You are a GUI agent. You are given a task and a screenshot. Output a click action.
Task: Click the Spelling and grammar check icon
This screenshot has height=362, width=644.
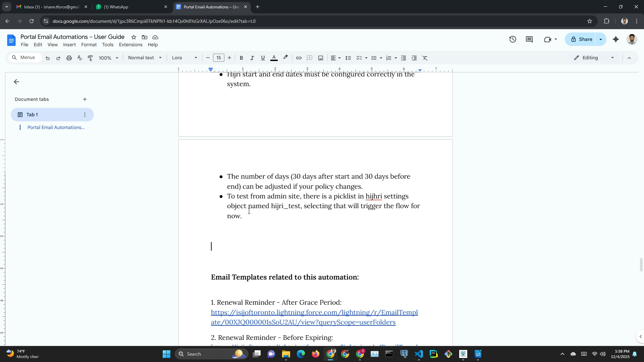tap(80, 58)
